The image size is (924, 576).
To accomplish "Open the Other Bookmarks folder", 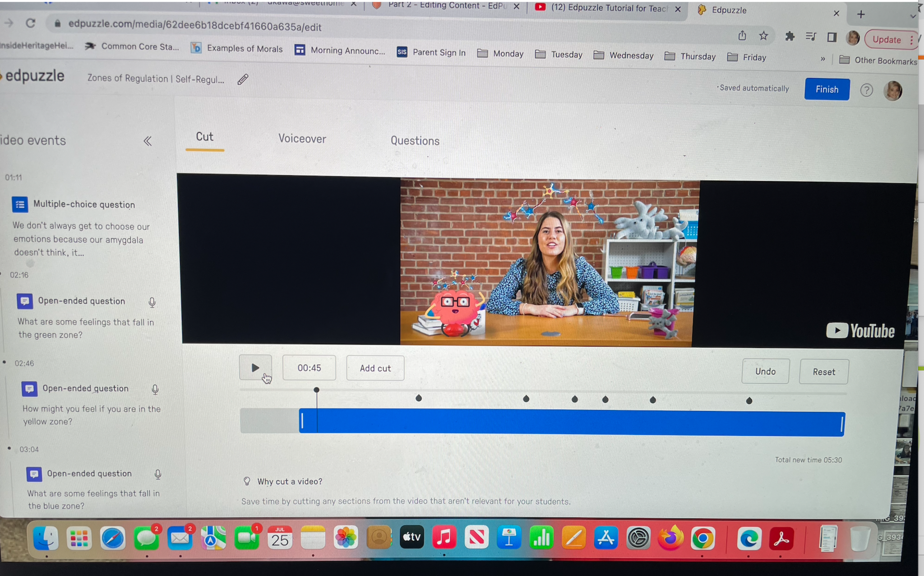I will click(x=878, y=60).
